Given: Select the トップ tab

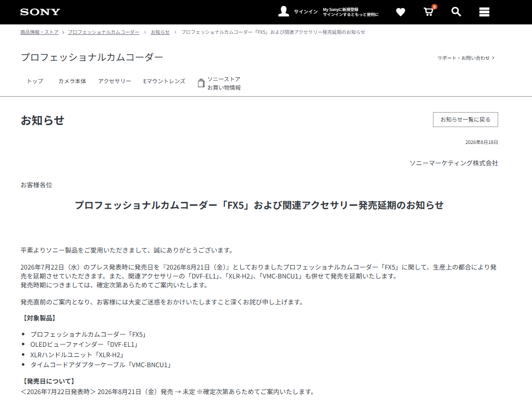Looking at the screenshot, I should (35, 81).
